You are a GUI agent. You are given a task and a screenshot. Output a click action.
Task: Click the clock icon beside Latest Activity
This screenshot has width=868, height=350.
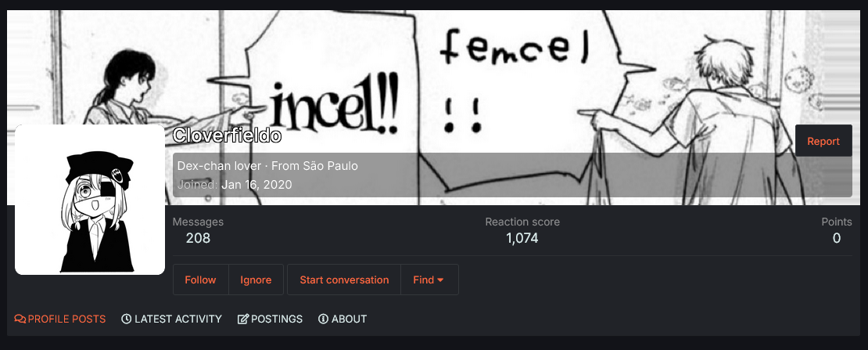(x=126, y=319)
